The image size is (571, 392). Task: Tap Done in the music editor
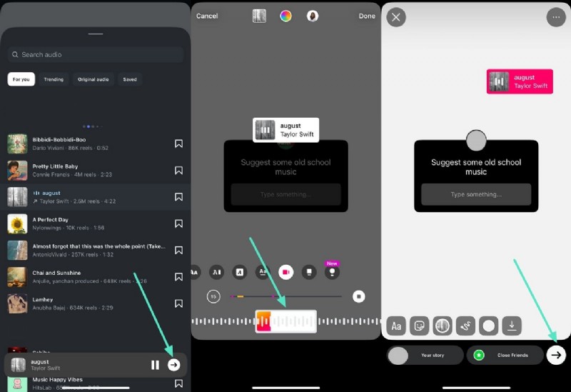coord(367,16)
